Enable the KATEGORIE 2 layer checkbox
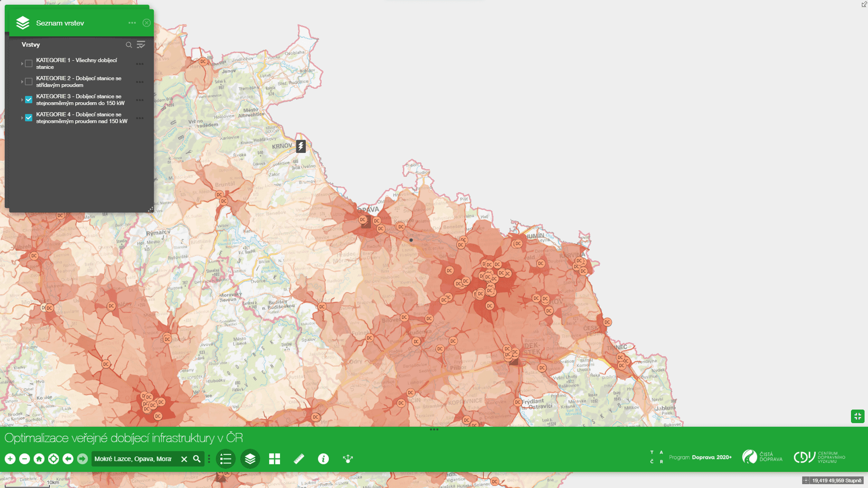 pyautogui.click(x=29, y=82)
